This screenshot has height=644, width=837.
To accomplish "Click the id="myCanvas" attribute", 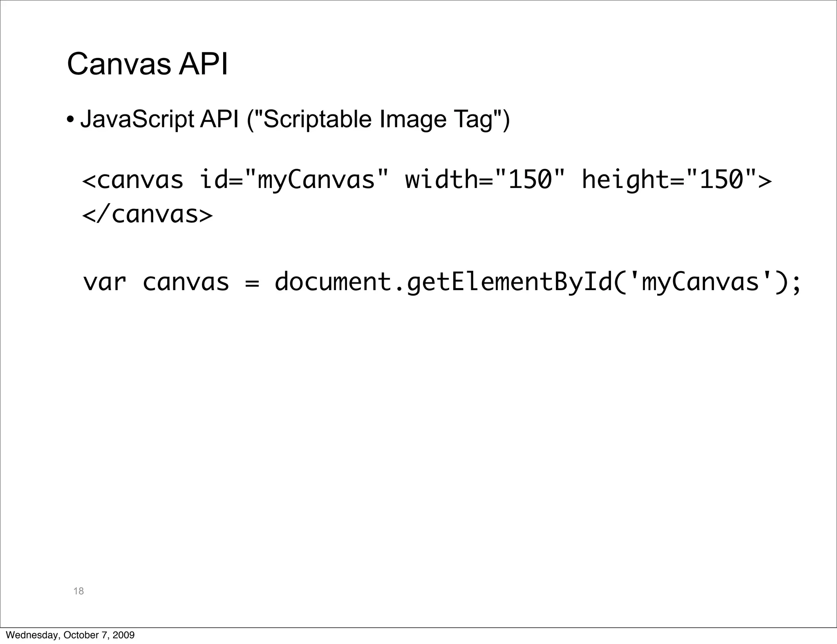I will pos(293,180).
